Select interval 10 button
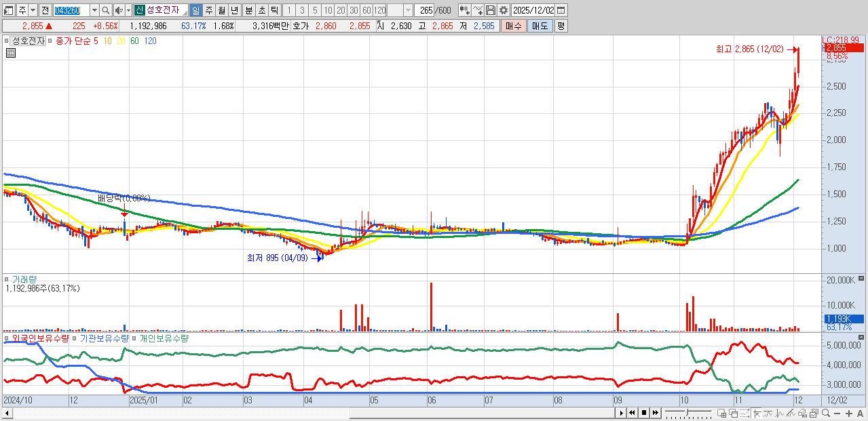Image resolution: width=868 pixels, height=421 pixels. (328, 10)
